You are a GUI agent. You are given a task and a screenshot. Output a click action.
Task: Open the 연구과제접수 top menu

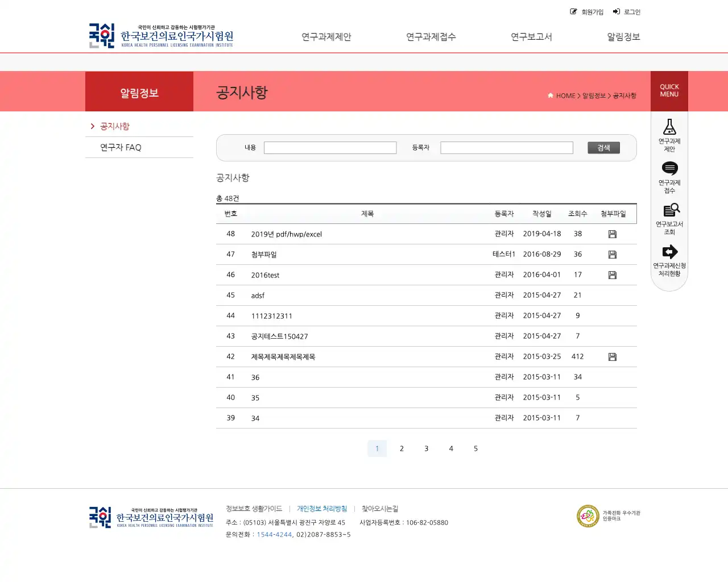point(431,37)
